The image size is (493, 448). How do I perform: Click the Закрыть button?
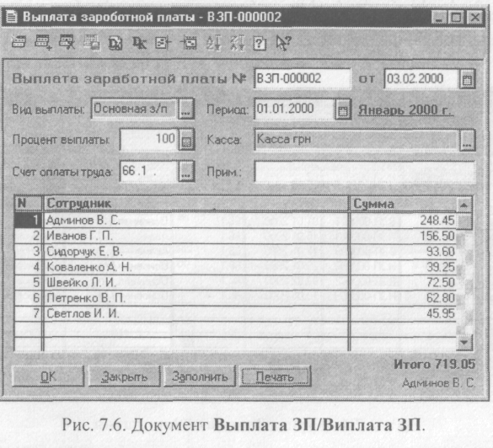coord(125,376)
